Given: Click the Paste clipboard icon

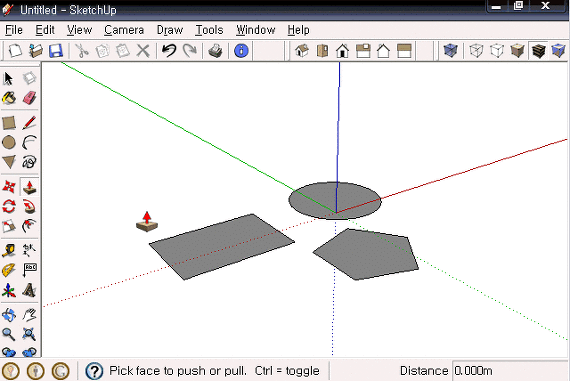Looking at the screenshot, I should (123, 51).
